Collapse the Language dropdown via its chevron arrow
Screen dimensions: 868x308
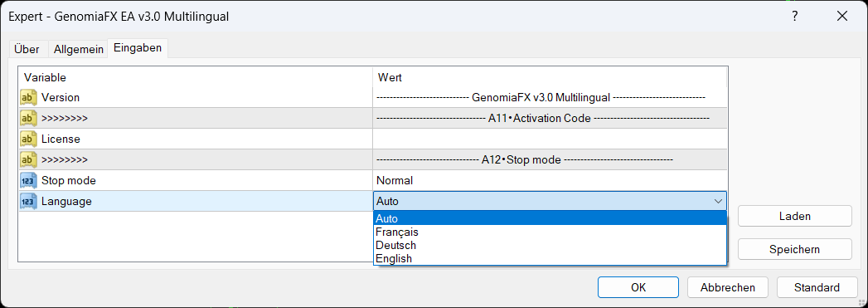718,201
